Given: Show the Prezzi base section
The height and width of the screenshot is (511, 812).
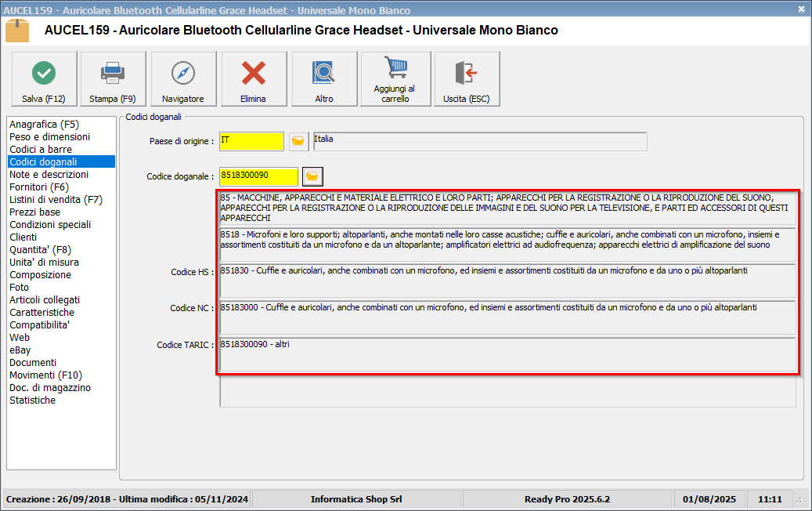Looking at the screenshot, I should tap(34, 212).
